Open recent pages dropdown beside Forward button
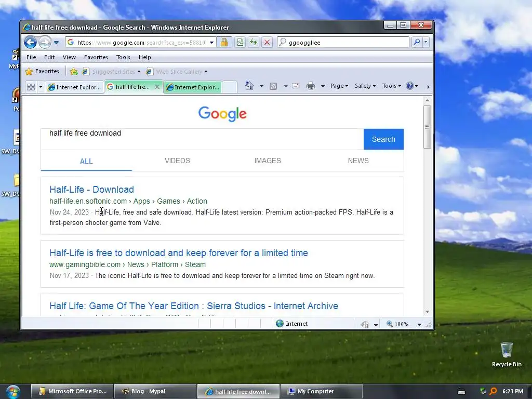Image resolution: width=532 pixels, height=399 pixels. pos(56,43)
